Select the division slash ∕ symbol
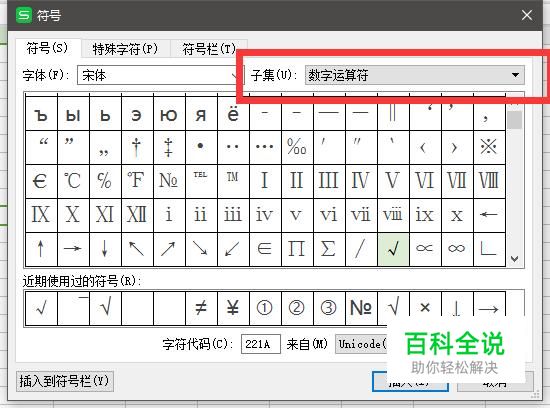 point(361,249)
